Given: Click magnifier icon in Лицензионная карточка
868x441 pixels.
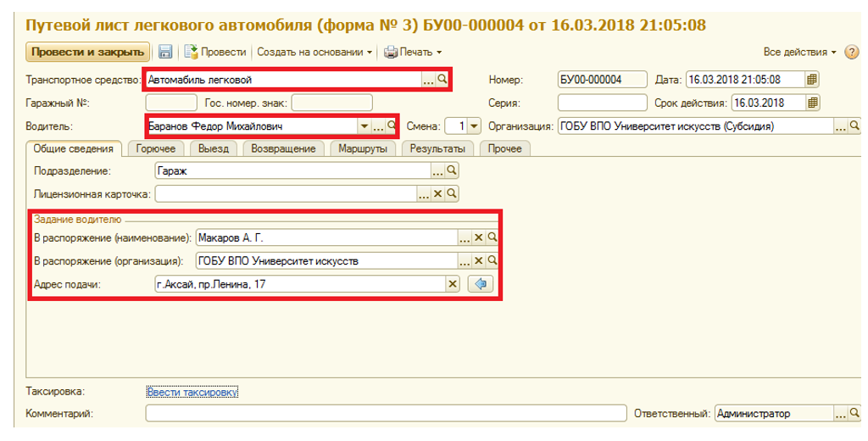Looking at the screenshot, I should [x=451, y=194].
